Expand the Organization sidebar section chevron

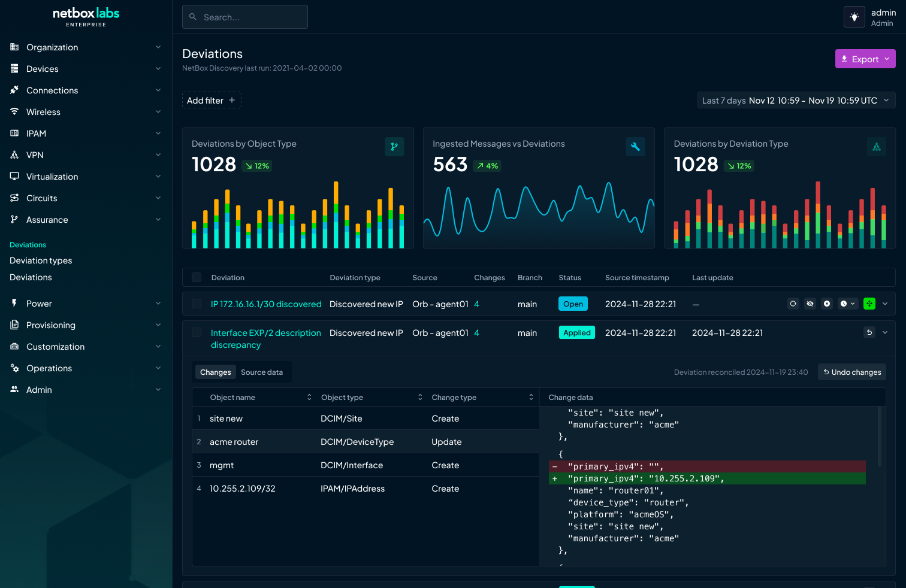[158, 47]
